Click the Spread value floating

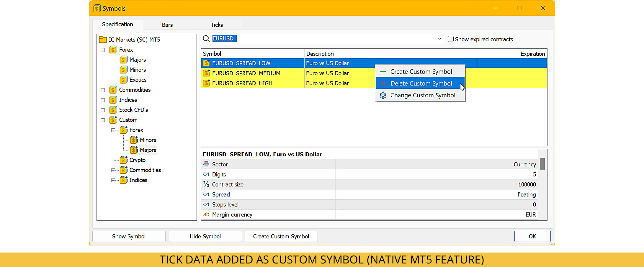pos(527,194)
